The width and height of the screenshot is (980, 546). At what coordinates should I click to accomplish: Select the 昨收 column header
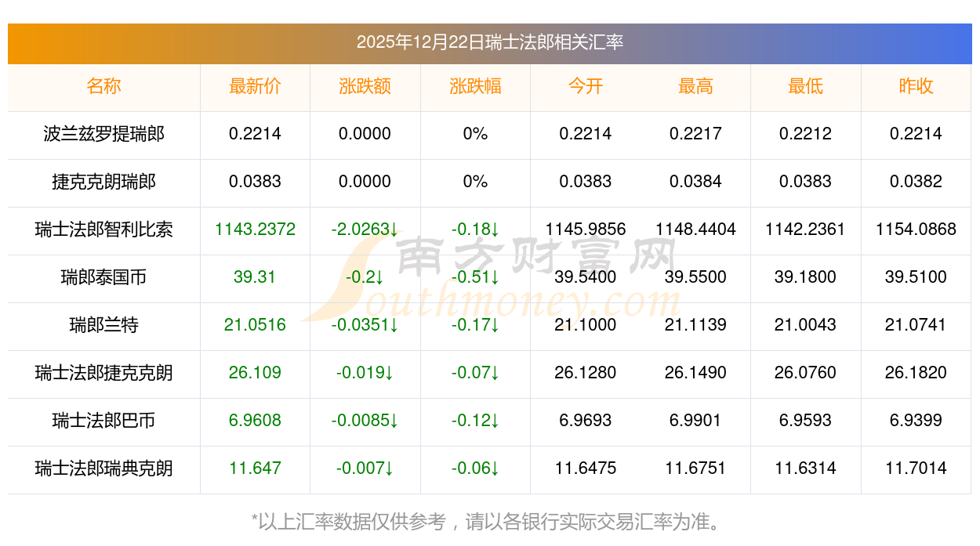(916, 86)
